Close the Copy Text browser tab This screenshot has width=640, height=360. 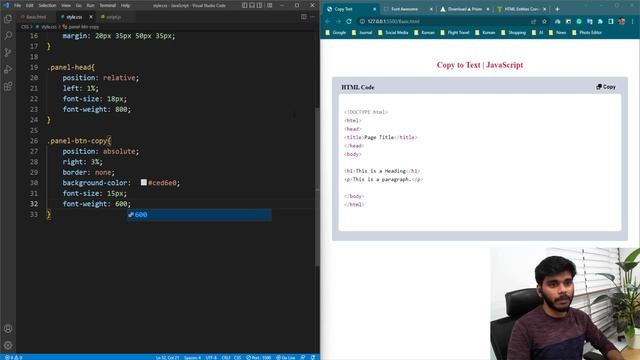coord(374,9)
